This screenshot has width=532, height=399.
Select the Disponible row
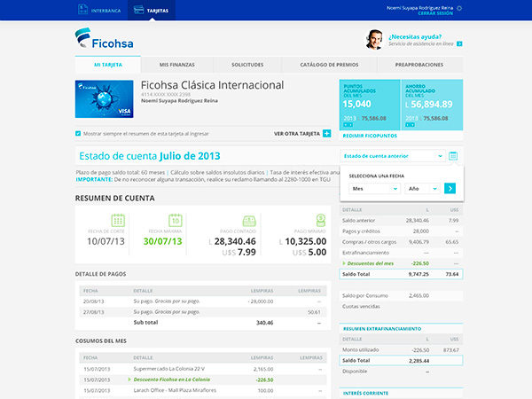click(x=401, y=372)
